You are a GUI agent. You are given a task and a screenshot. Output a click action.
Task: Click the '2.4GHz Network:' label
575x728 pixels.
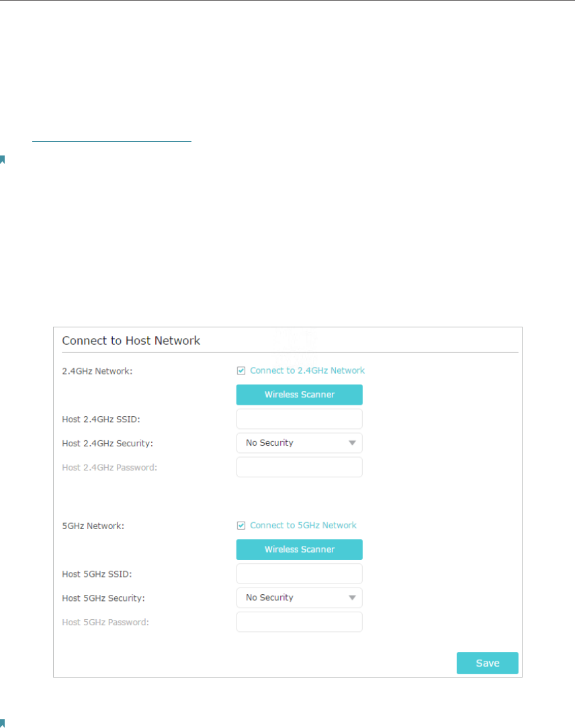(x=97, y=372)
